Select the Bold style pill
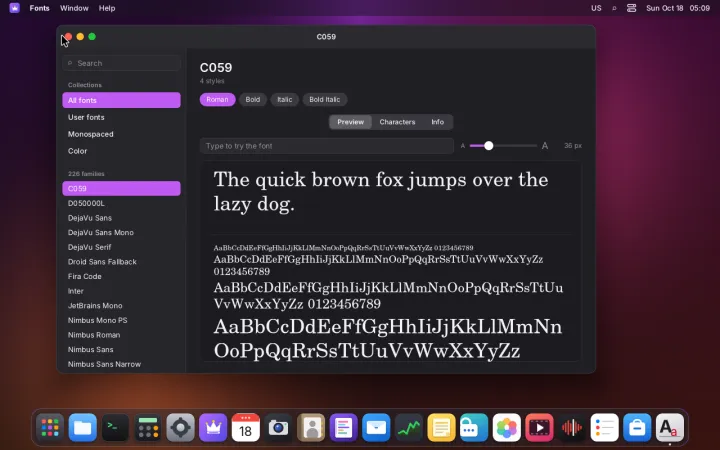The width and height of the screenshot is (720, 450). pos(253,99)
